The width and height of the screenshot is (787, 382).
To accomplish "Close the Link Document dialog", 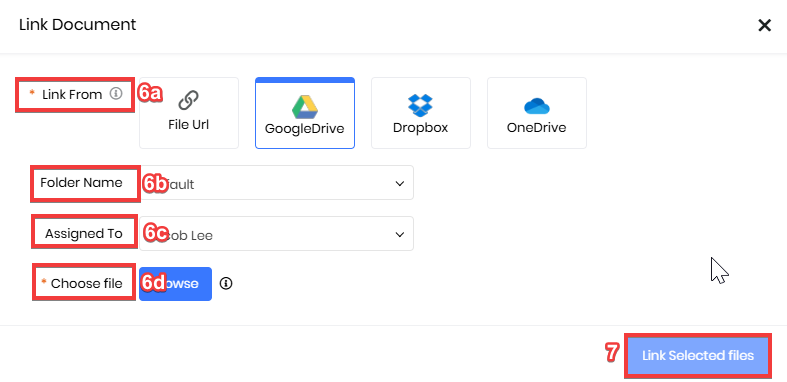I will (x=764, y=26).
